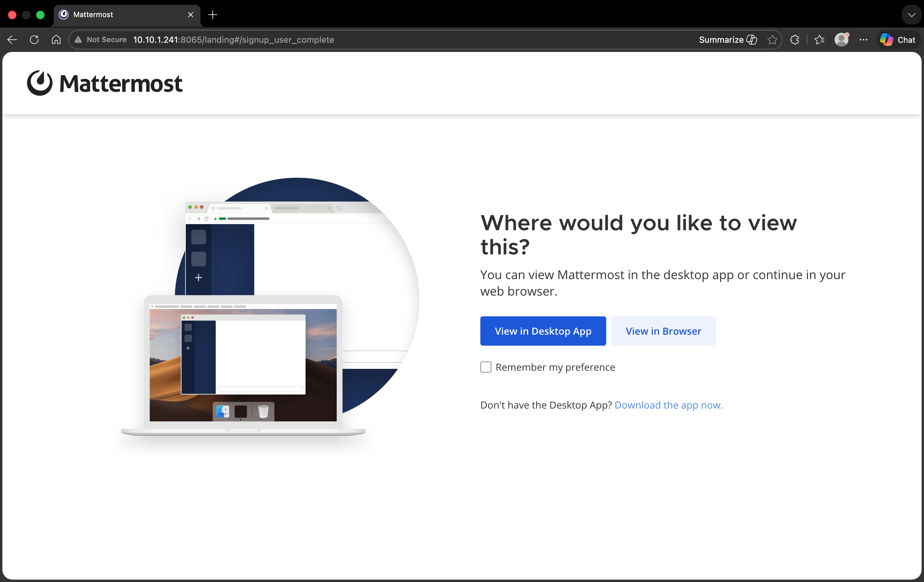The height and width of the screenshot is (582, 924).
Task: Click the Not Secure warning indicator
Action: (x=101, y=39)
